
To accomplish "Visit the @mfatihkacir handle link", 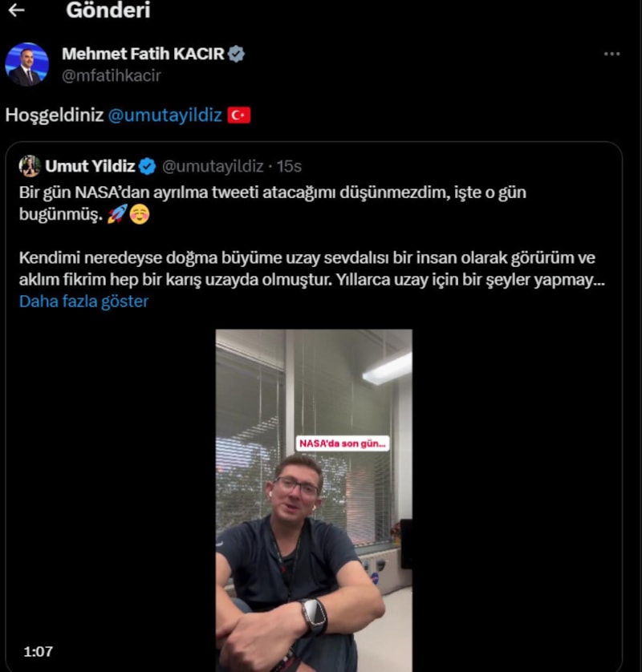I will [x=111, y=75].
